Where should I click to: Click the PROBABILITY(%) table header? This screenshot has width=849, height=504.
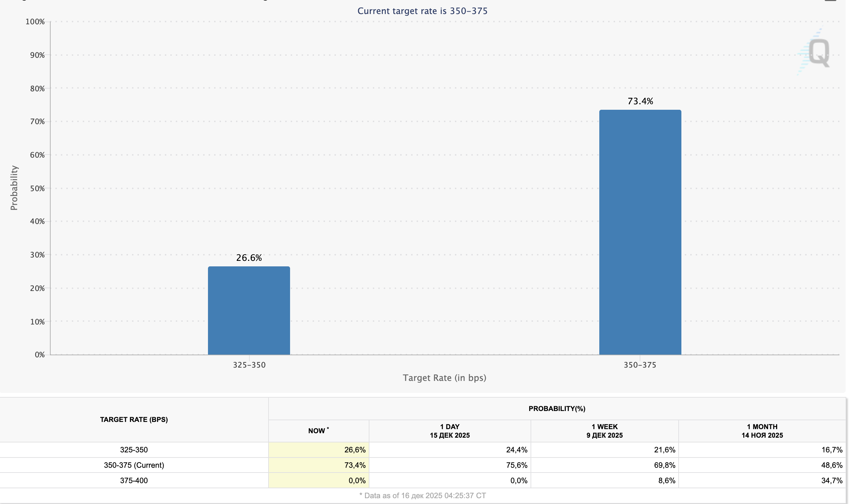[557, 409]
